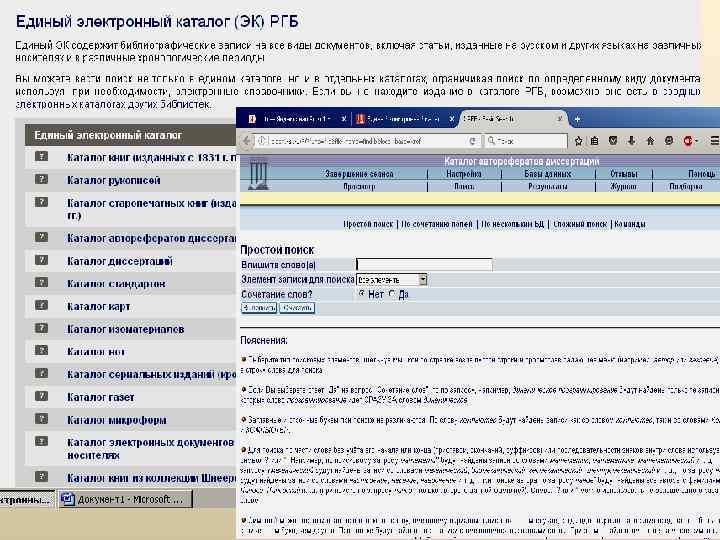Viewport: 720px width, 540px height.
Task: Open the Помощь menu item
Action: pos(701,174)
